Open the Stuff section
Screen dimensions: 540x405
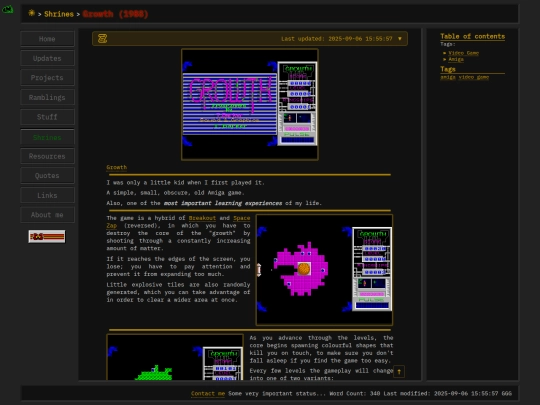pos(47,117)
